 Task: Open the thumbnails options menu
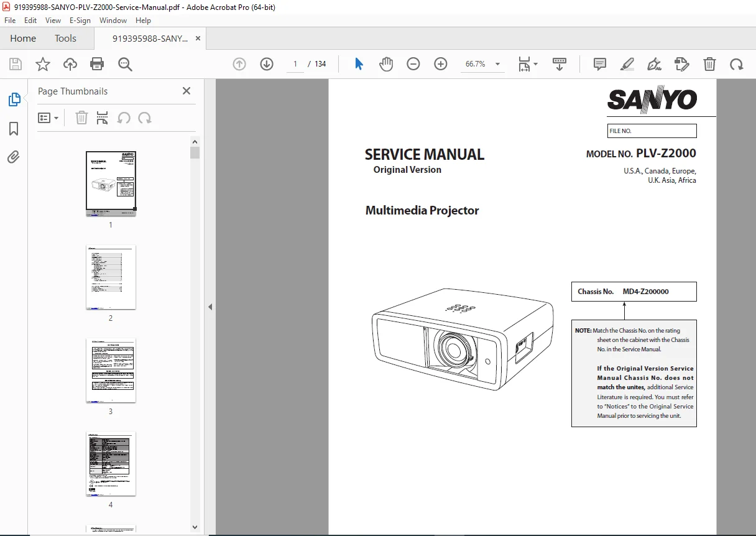(x=48, y=118)
